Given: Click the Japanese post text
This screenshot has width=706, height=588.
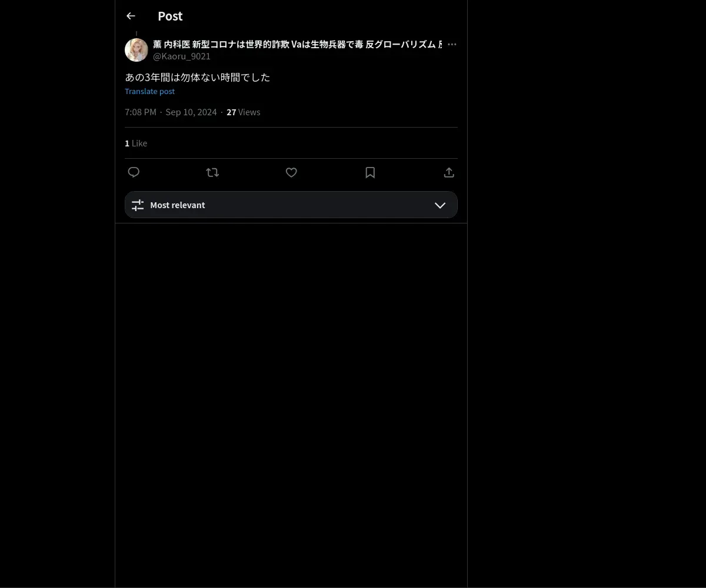Looking at the screenshot, I should click(x=198, y=77).
